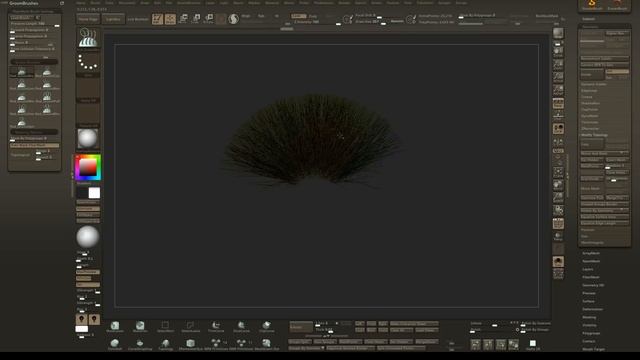The image size is (640, 360).
Task: Activate Edit mode button in top shelf
Action: point(157,19)
